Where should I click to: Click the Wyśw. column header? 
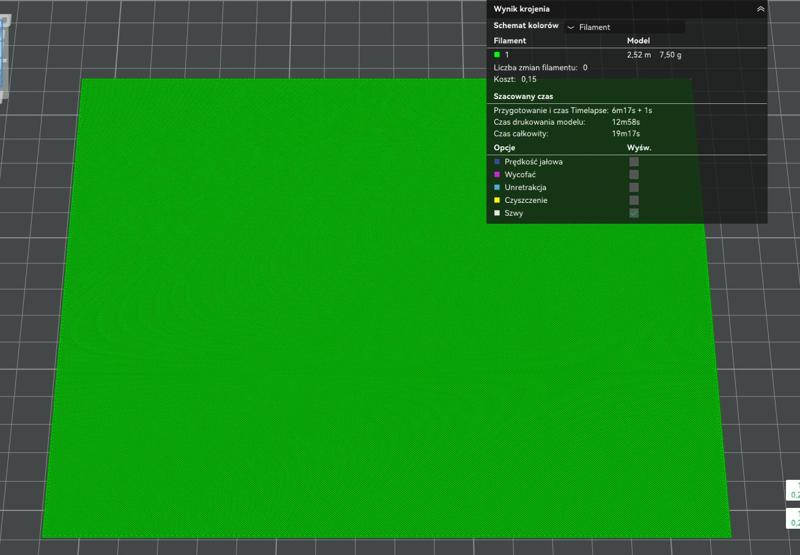[x=639, y=148]
